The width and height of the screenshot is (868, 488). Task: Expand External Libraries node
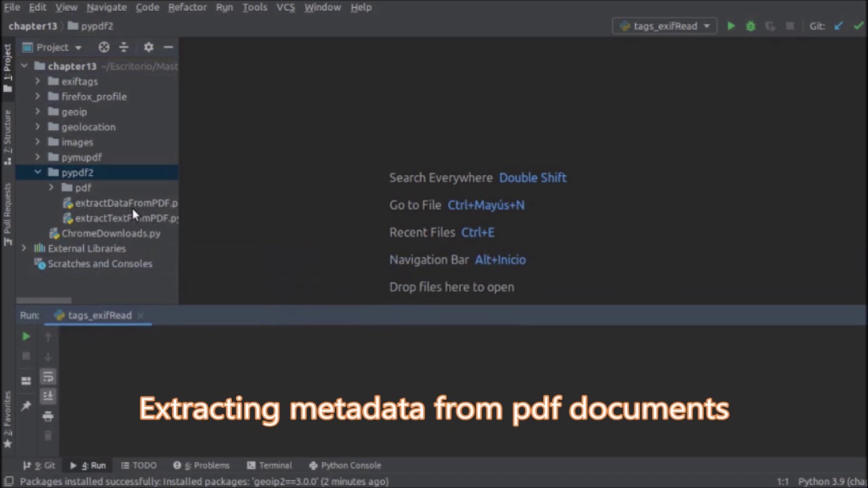tap(24, 248)
